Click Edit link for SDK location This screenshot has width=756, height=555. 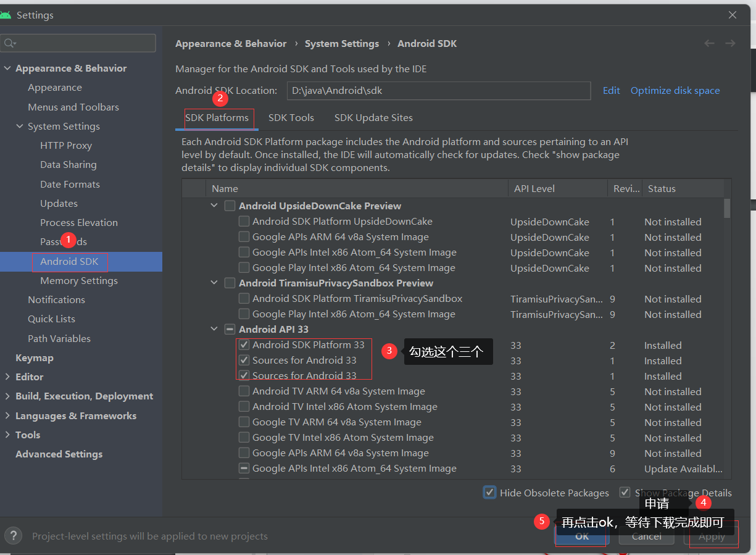coord(612,90)
